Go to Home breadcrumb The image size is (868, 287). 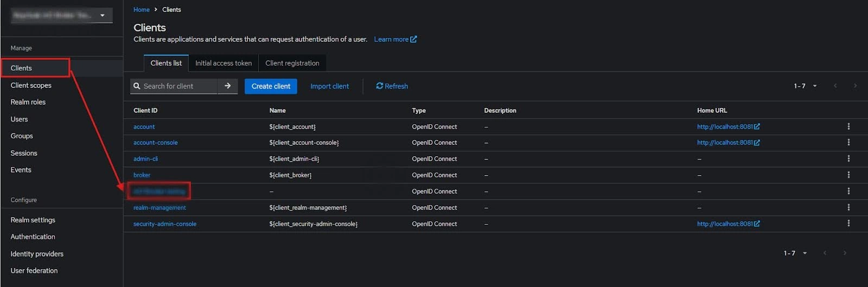tap(142, 9)
